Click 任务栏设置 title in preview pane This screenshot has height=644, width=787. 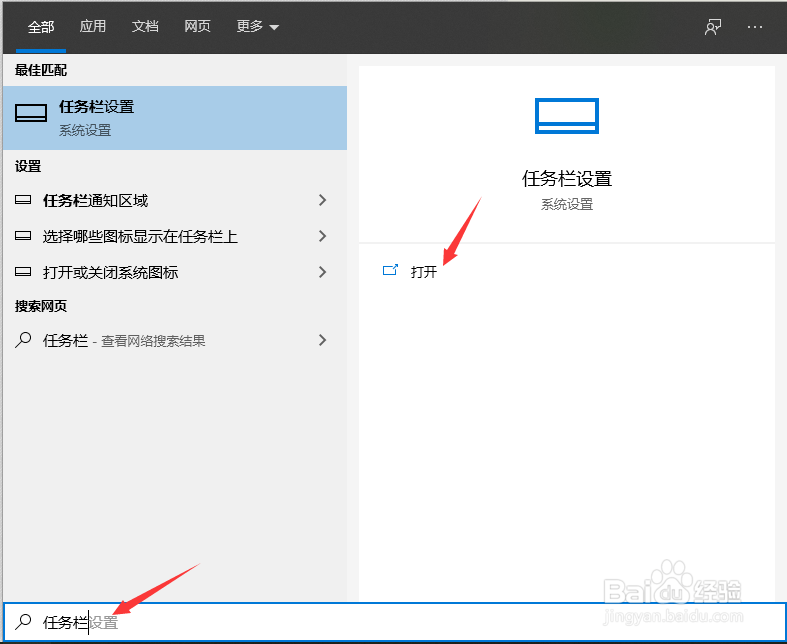click(x=567, y=178)
